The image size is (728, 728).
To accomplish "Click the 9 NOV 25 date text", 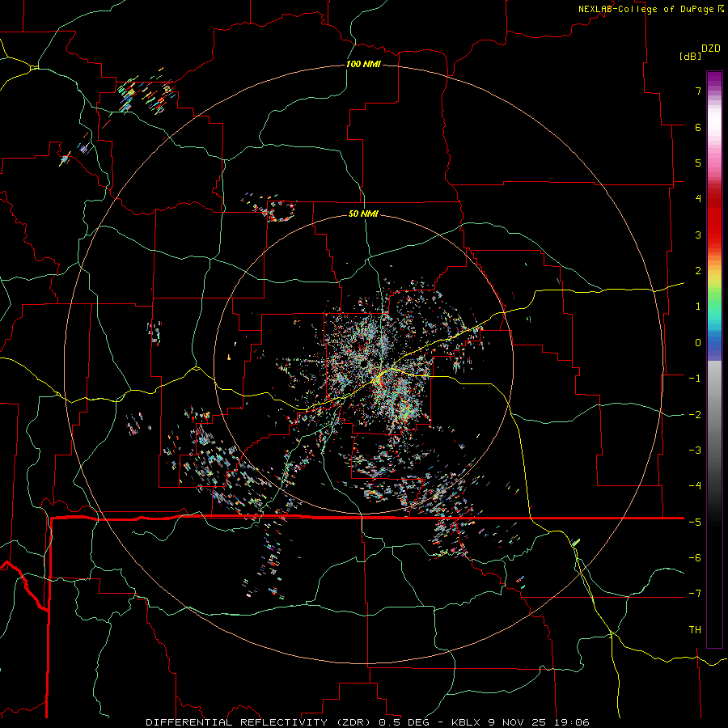I will point(518,722).
